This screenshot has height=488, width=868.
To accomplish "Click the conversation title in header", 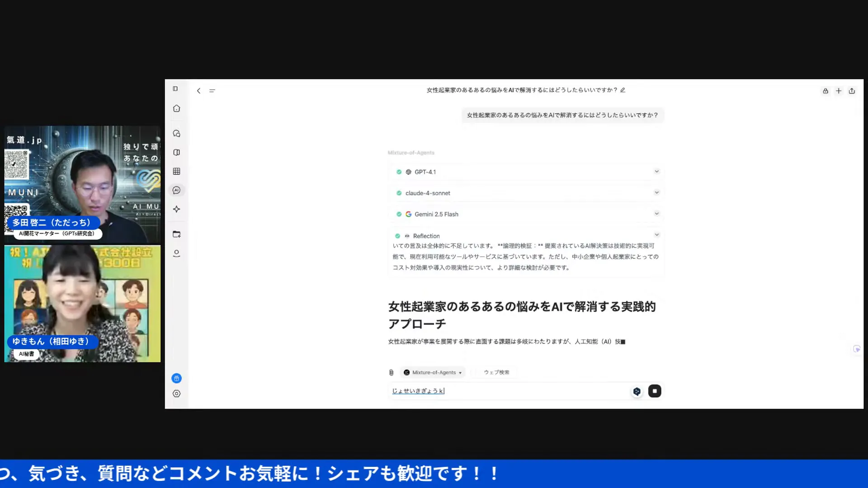I will click(x=522, y=90).
